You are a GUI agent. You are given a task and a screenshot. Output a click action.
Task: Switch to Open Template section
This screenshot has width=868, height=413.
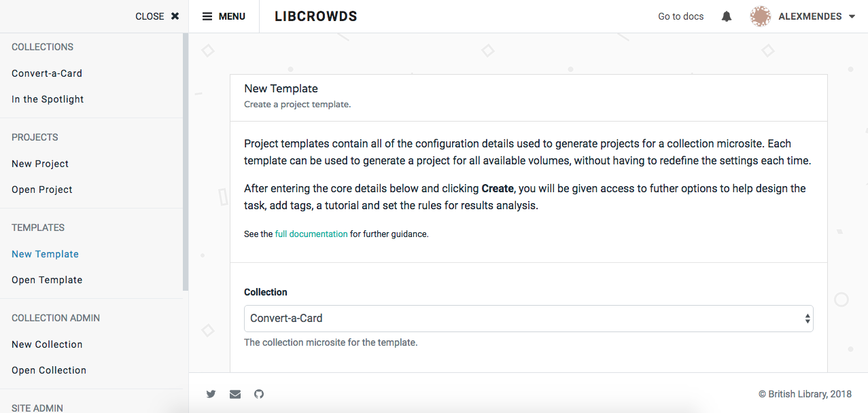47,279
